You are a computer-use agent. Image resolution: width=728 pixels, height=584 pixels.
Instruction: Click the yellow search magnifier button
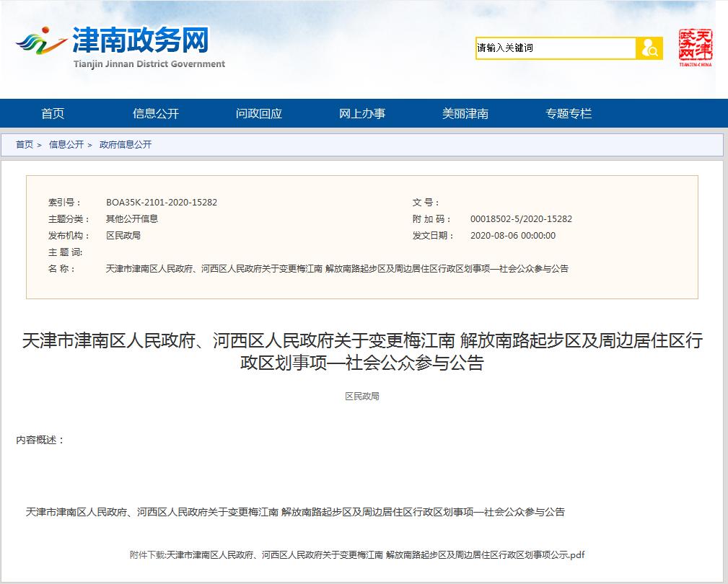(x=649, y=48)
